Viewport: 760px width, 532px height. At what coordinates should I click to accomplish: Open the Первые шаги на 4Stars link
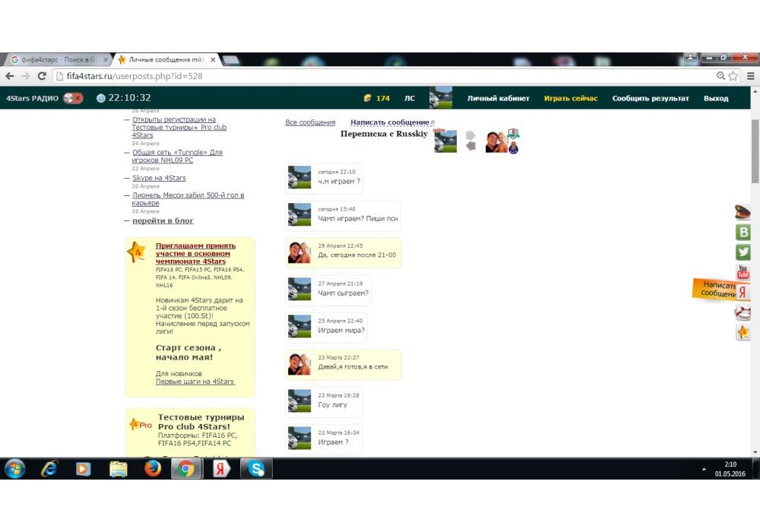195,382
